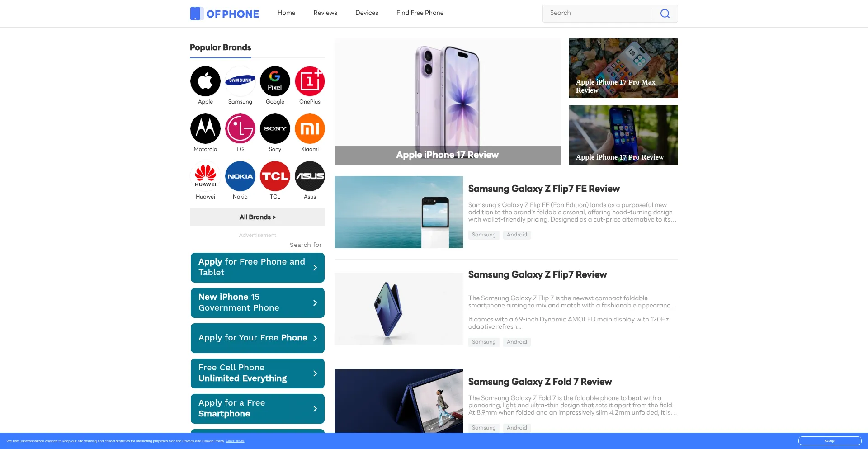
Task: Select the Nokia brand logo
Action: click(240, 176)
